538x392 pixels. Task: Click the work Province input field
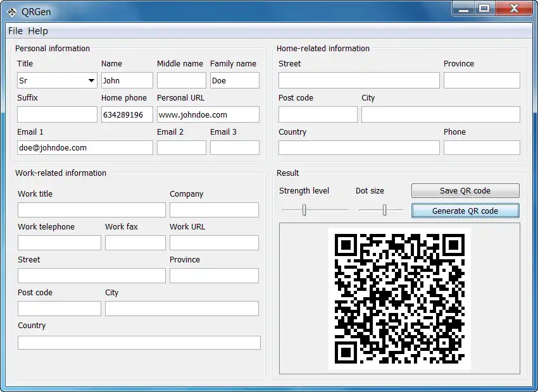pos(214,276)
